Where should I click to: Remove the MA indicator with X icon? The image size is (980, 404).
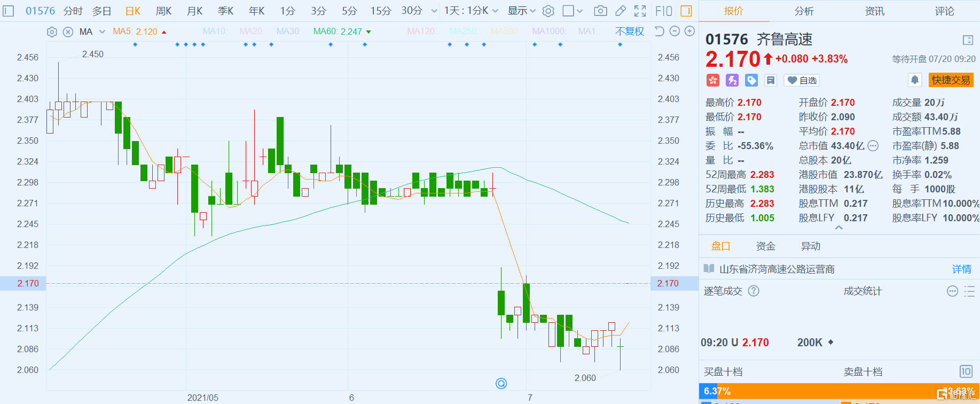[68, 32]
